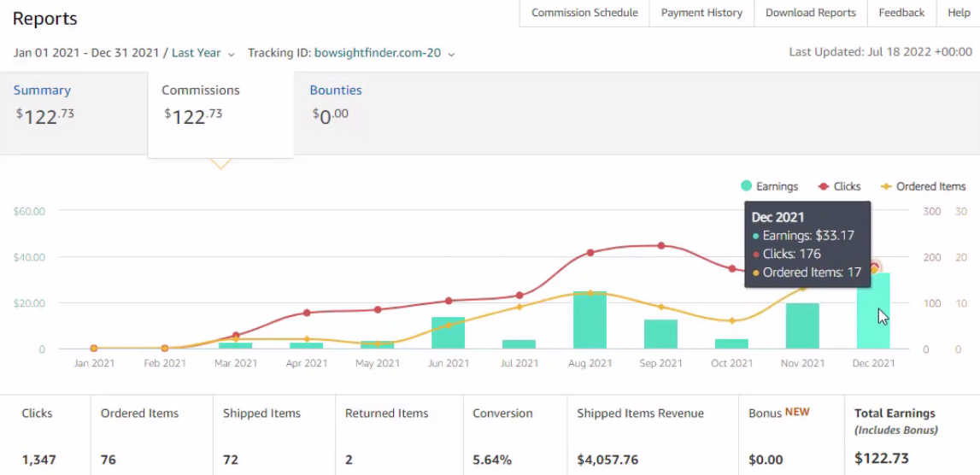
Task: Toggle the Ordered Items legend series
Action: pyautogui.click(x=923, y=186)
